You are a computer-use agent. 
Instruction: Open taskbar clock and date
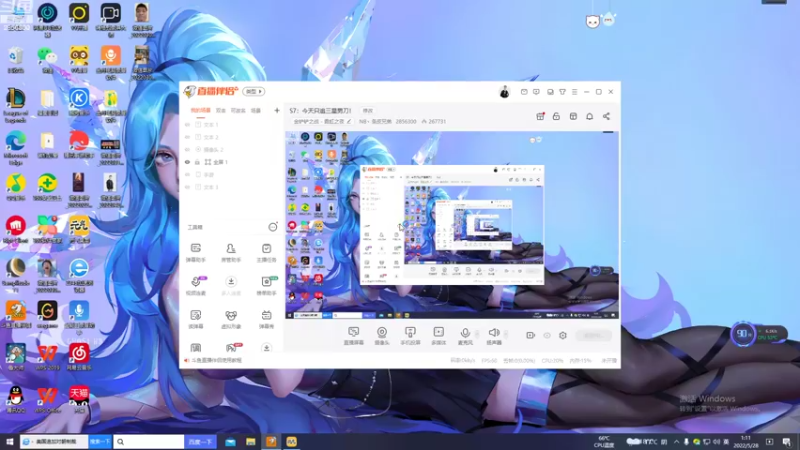pos(746,441)
